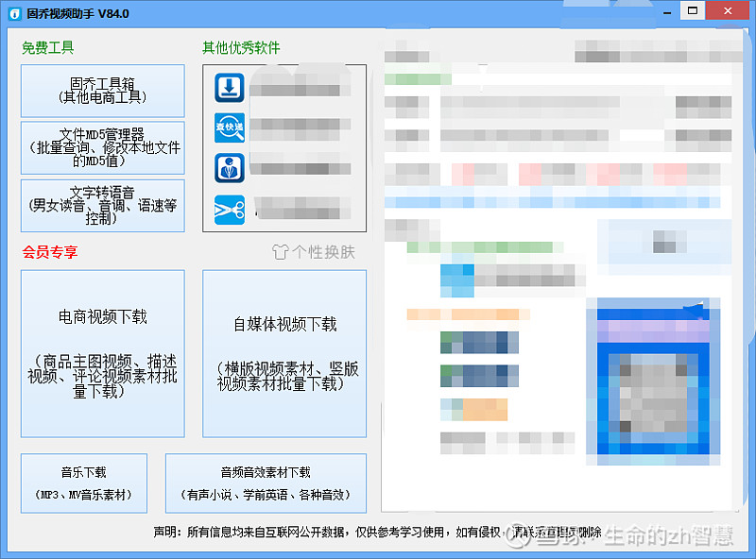Open the 音乐下载 button
The width and height of the screenshot is (756, 559).
pyautogui.click(x=84, y=483)
